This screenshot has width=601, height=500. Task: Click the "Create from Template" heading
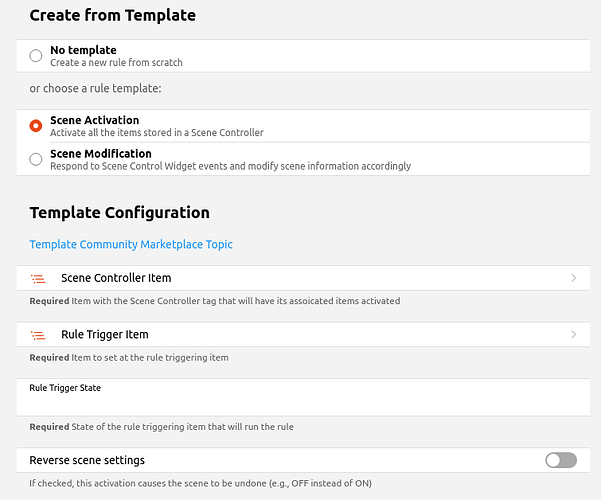pos(113,15)
